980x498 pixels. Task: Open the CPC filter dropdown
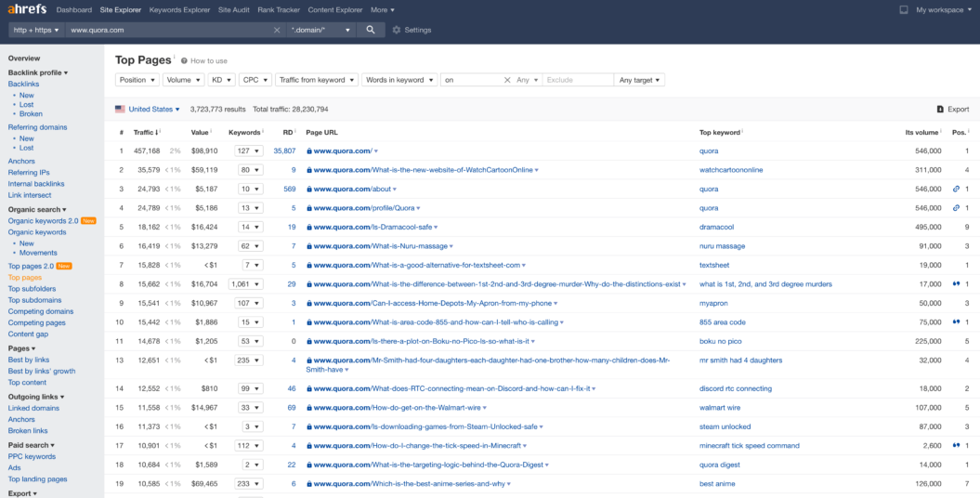(255, 80)
